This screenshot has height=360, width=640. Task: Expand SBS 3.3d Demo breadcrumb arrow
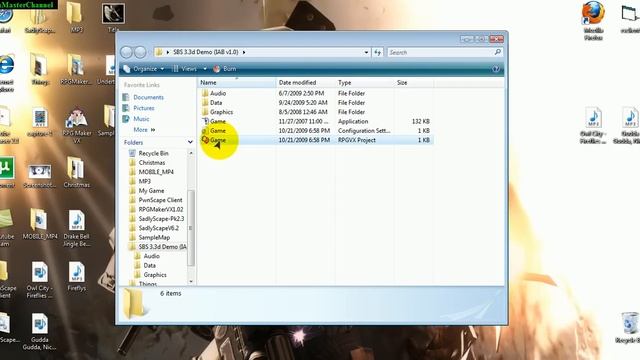point(244,52)
